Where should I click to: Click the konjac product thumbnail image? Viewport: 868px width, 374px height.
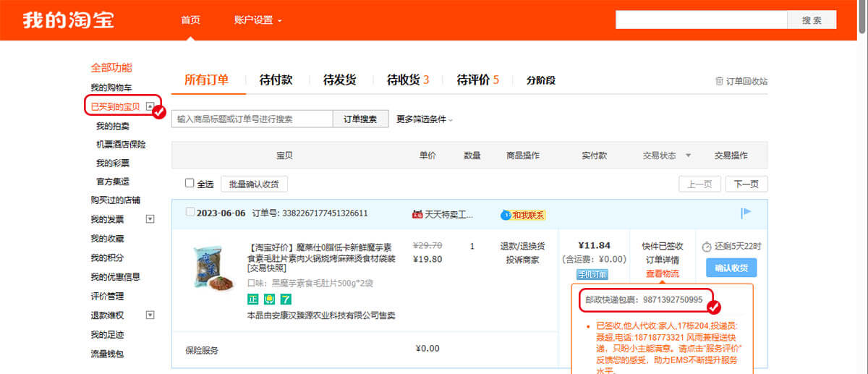pyautogui.click(x=213, y=269)
